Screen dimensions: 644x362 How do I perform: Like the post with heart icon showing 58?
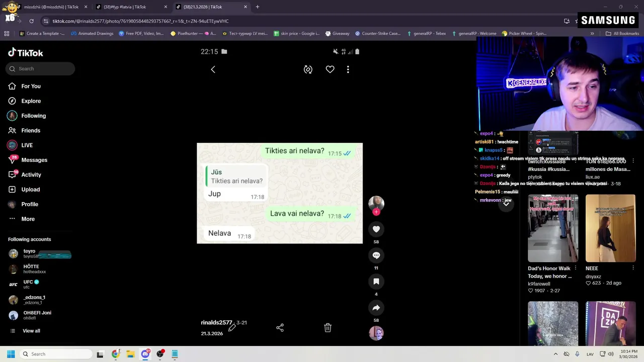(376, 229)
